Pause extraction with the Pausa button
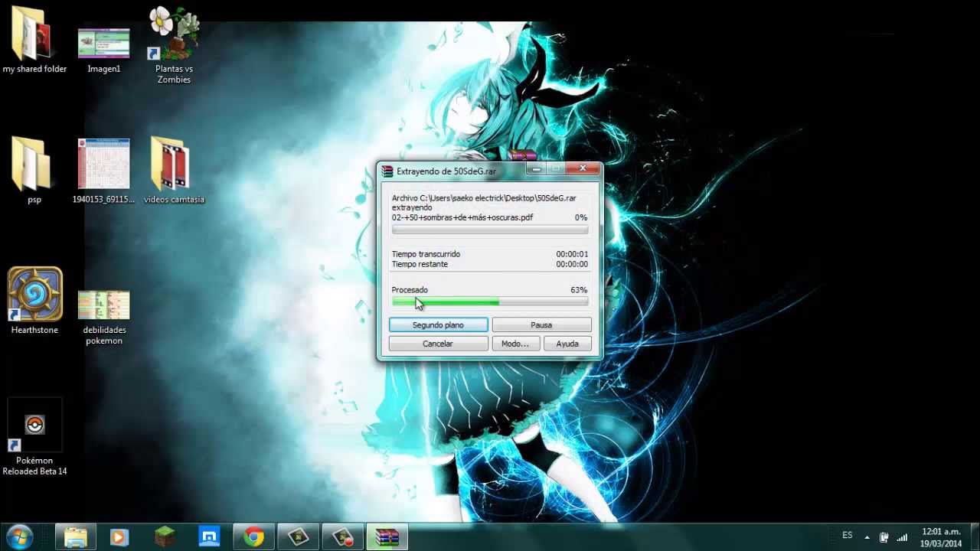The image size is (980, 551). pos(541,325)
